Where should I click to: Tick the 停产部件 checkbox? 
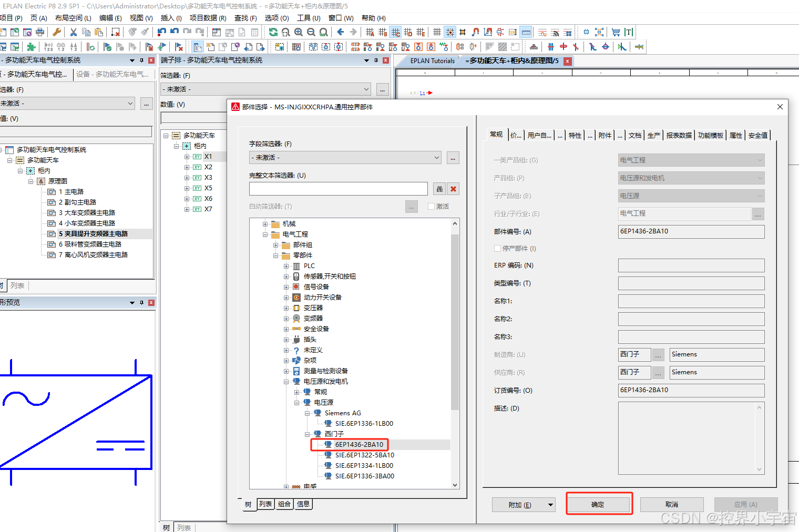click(x=497, y=249)
